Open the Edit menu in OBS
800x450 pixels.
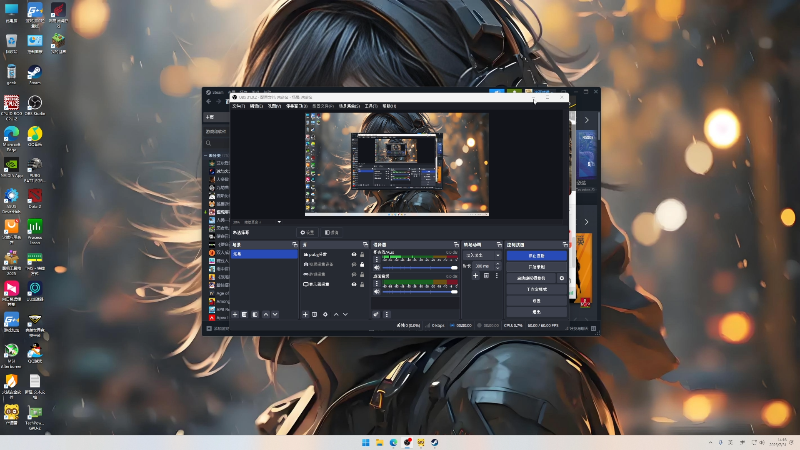256,106
